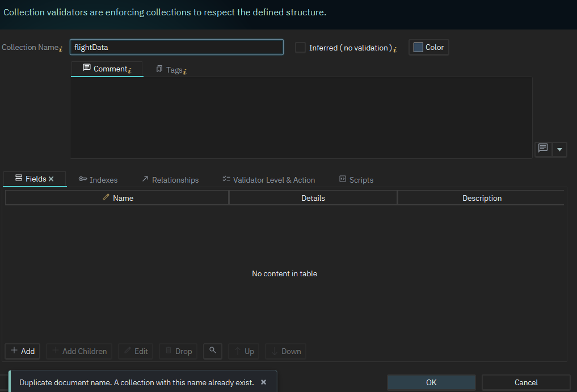Image resolution: width=577 pixels, height=392 pixels.
Task: Click the Edit field button
Action: pyautogui.click(x=136, y=351)
